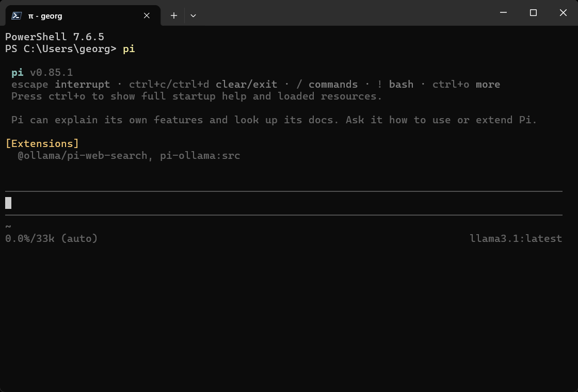Click the 0.0%/33k (auto) context indicator
This screenshot has width=578, height=392.
(51, 238)
